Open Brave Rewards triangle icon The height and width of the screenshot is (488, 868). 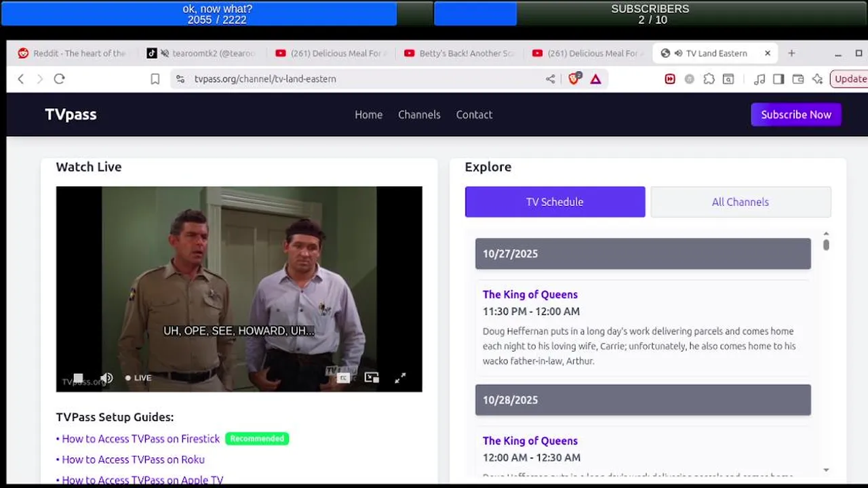[x=595, y=79]
